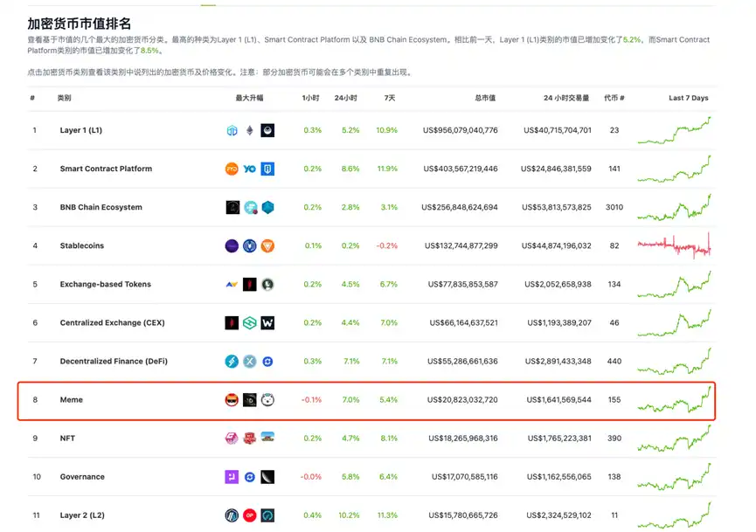The width and height of the screenshot is (756, 532).
Task: Open the BNB Chain Ecosystem category
Action: [101, 207]
